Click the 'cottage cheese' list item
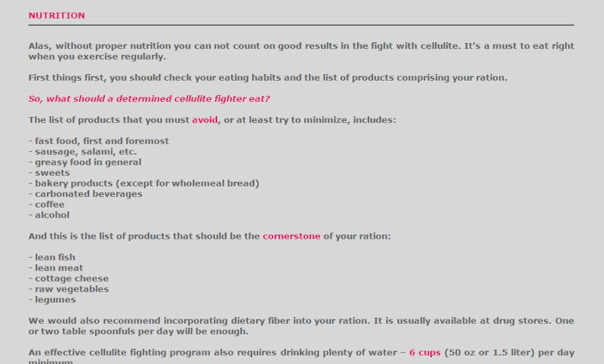Screen dimensions: 604x364 pos(69,279)
